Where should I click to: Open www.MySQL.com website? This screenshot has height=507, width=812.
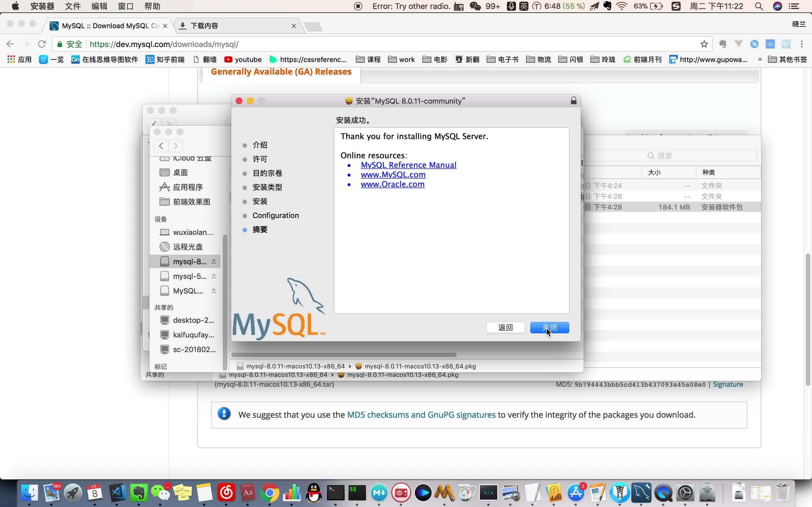coord(393,174)
